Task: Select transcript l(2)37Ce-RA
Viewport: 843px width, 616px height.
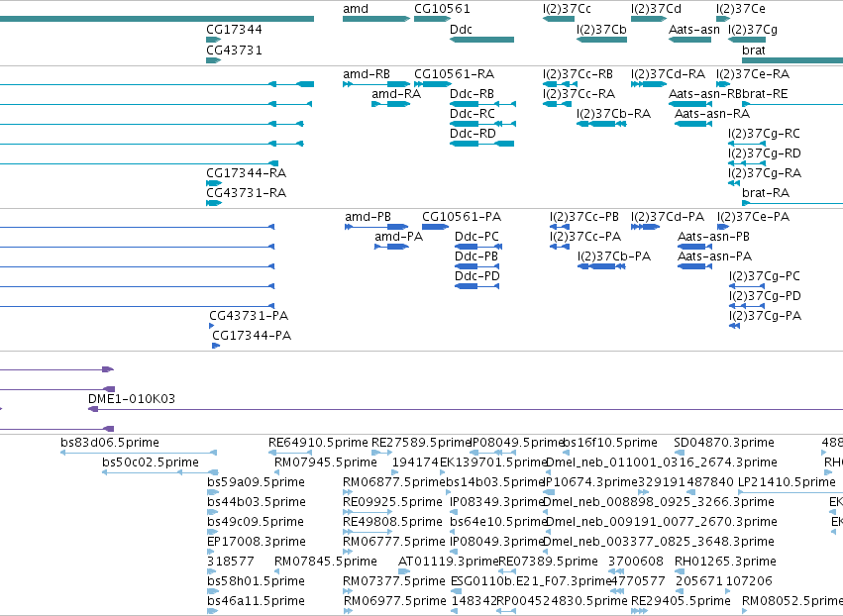Action: (x=753, y=73)
